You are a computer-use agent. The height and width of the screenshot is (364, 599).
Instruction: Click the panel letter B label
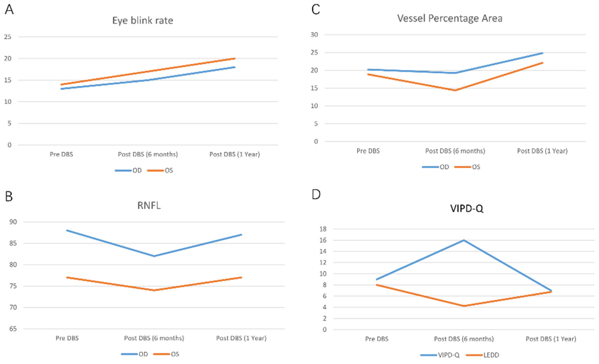(x=9, y=197)
